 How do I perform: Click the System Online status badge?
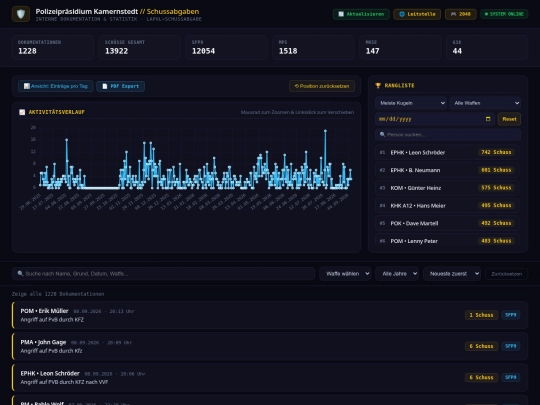tap(504, 14)
